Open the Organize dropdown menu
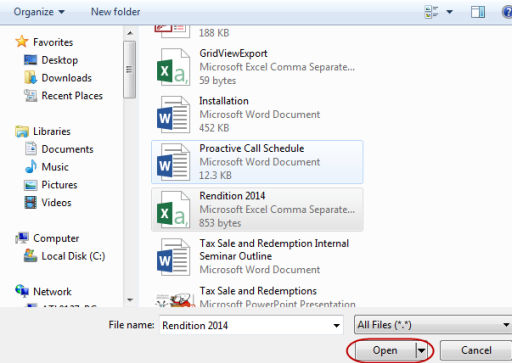 tap(39, 12)
